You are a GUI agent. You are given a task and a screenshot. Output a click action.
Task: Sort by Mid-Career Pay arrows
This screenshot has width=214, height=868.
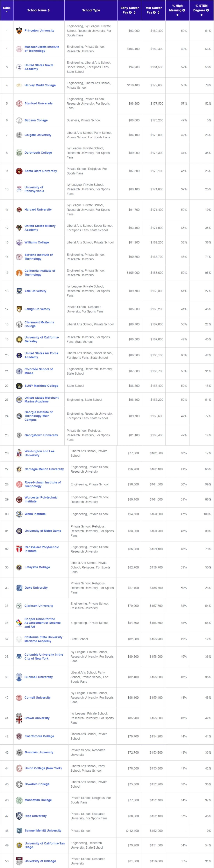[159, 12]
